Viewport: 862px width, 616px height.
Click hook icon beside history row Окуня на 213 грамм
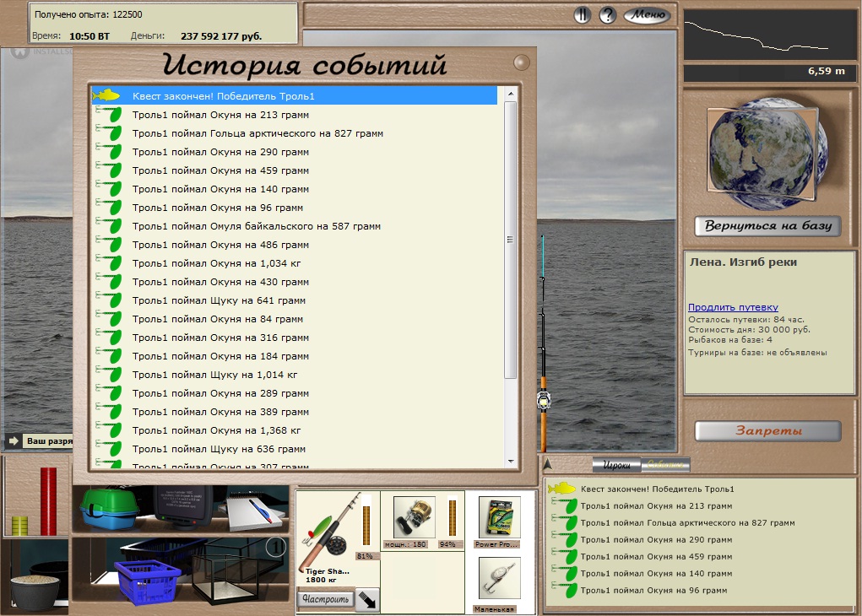pyautogui.click(x=109, y=115)
